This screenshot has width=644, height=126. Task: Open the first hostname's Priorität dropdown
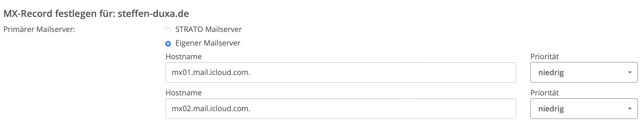tap(584, 72)
